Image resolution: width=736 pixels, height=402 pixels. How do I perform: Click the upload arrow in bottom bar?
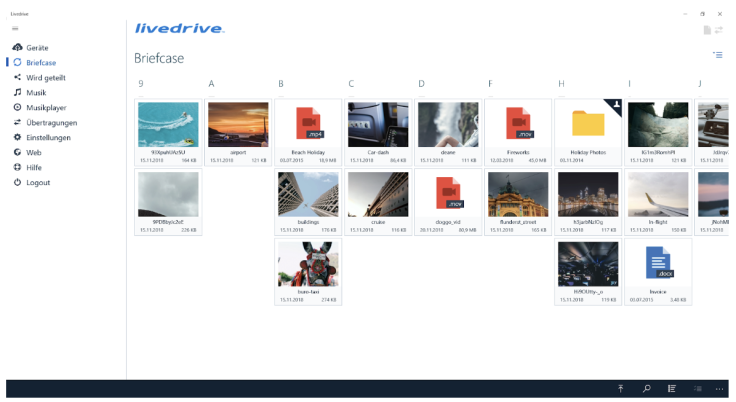tap(621, 388)
